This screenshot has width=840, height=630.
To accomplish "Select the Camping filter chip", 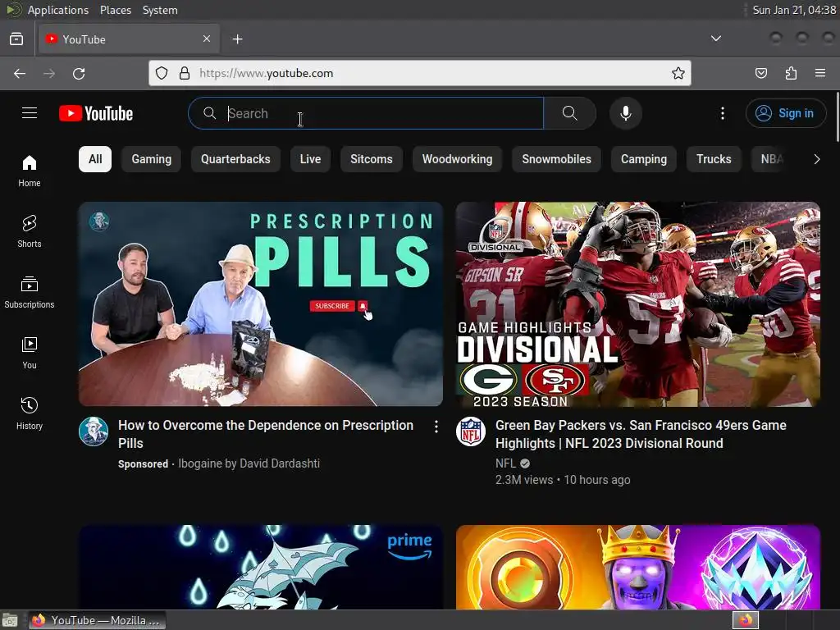I will [x=644, y=159].
